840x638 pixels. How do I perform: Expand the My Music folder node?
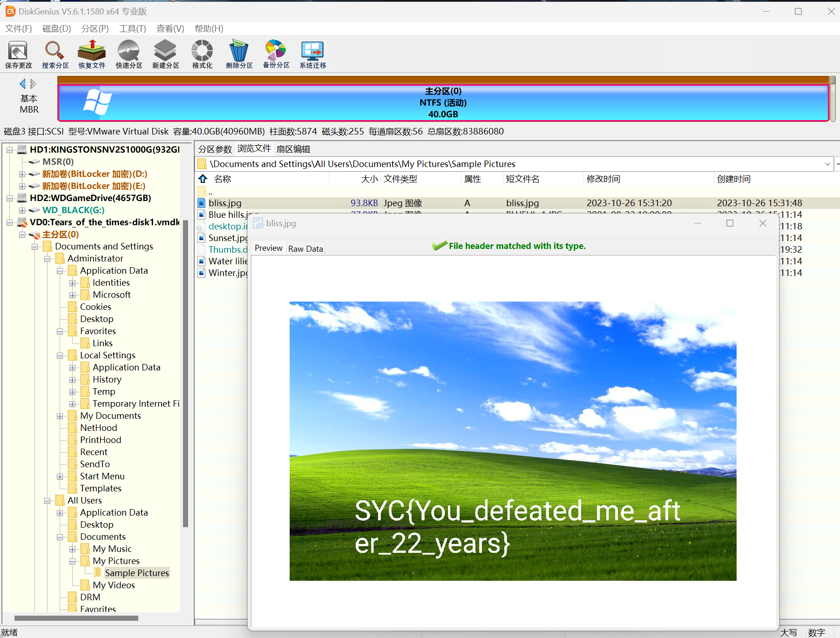tap(72, 549)
